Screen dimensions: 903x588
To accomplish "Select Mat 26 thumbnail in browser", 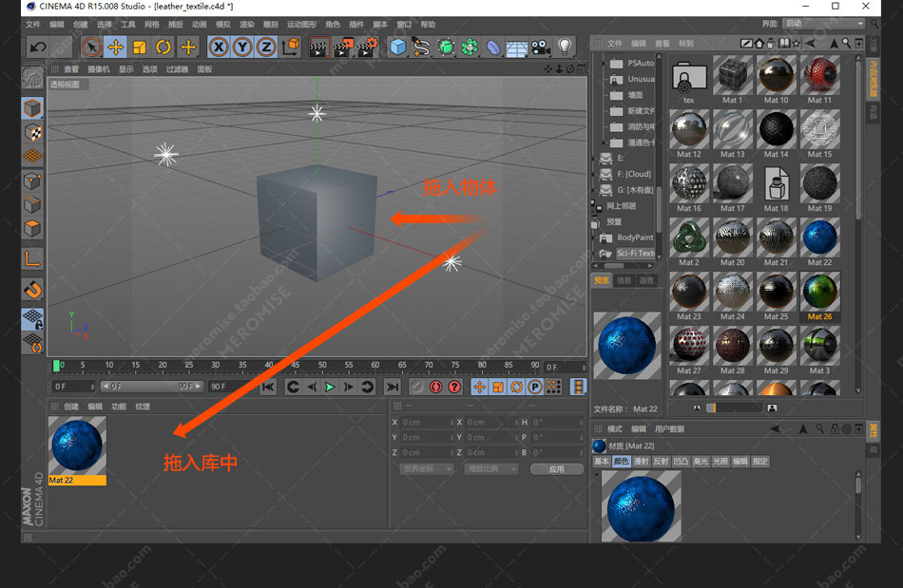I will 819,296.
